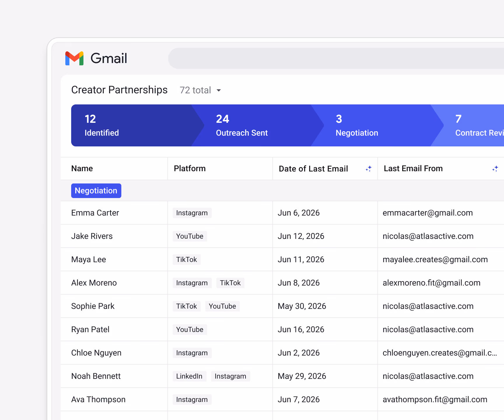Click the Negotiation group label
The image size is (504, 420).
pyautogui.click(x=96, y=191)
